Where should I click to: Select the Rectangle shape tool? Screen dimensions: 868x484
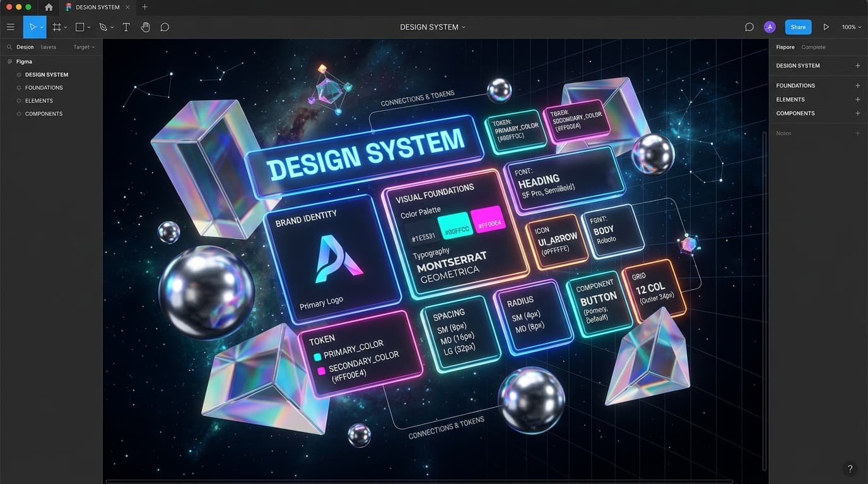[x=80, y=27]
